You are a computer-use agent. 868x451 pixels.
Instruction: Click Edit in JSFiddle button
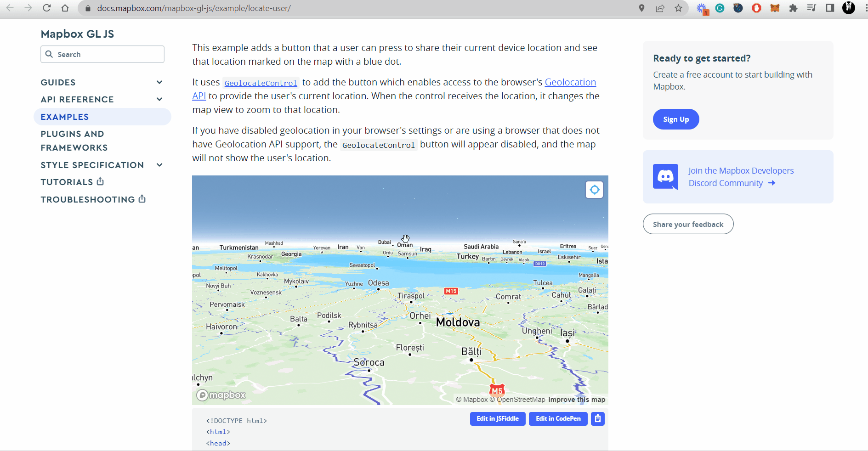click(498, 418)
